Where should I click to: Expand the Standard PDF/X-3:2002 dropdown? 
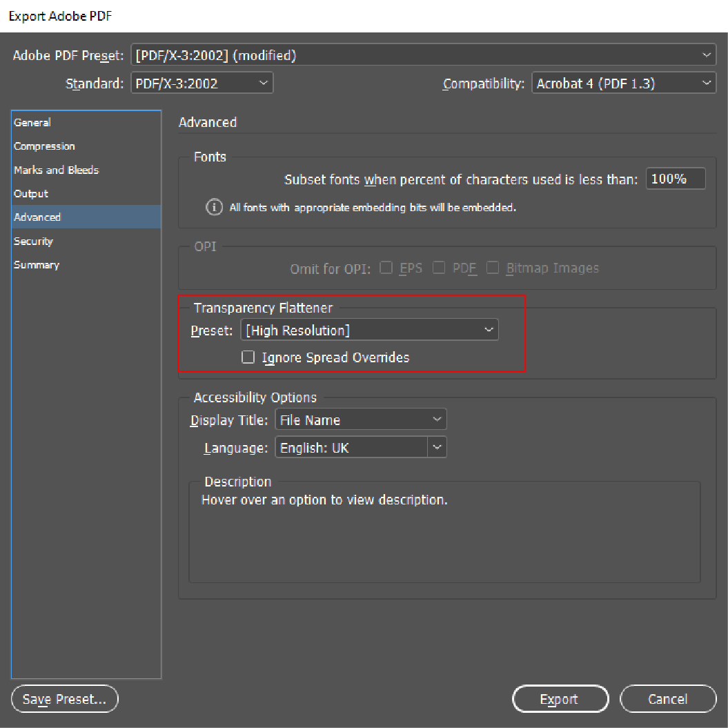coord(201,83)
